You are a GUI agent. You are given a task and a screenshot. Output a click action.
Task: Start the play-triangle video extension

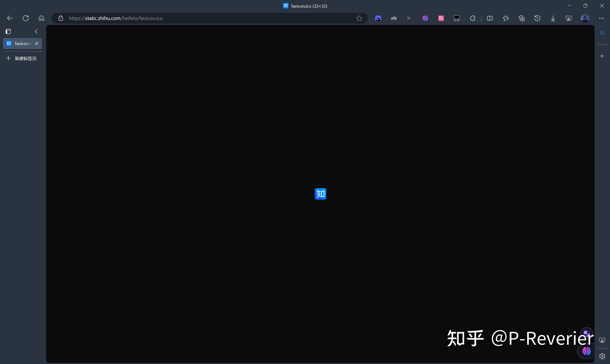409,18
